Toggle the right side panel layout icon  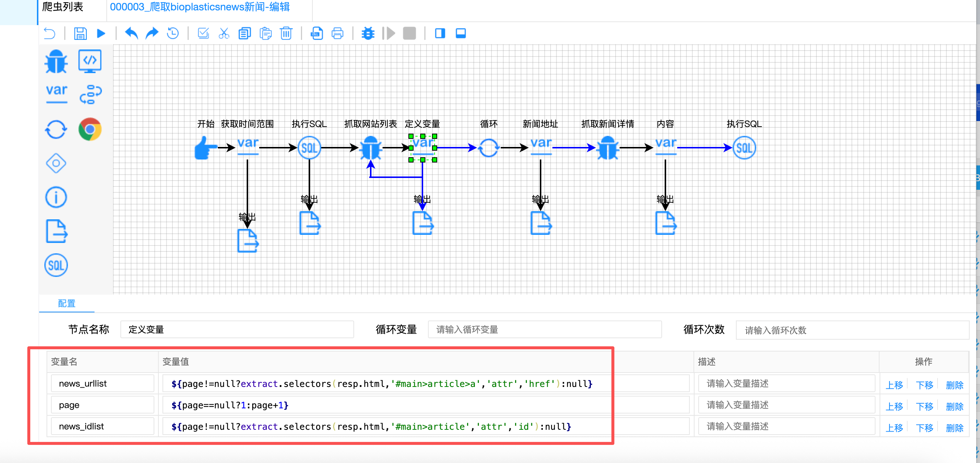tap(440, 34)
